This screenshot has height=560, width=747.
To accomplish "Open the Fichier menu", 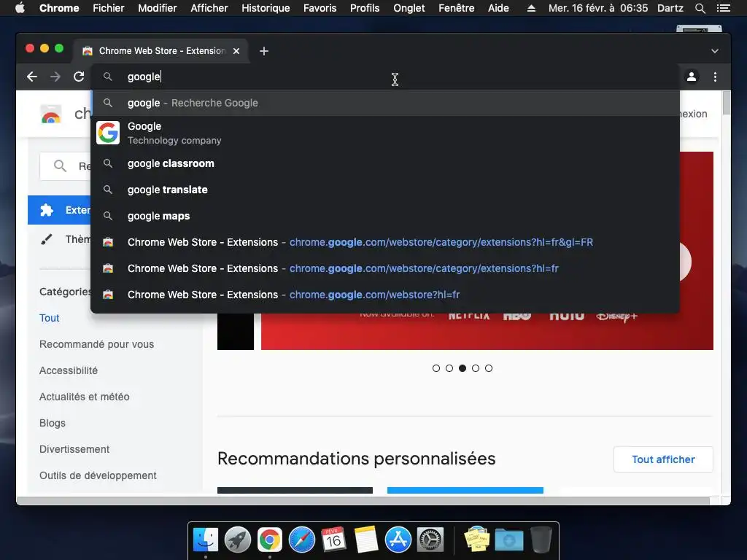I will 108,8.
